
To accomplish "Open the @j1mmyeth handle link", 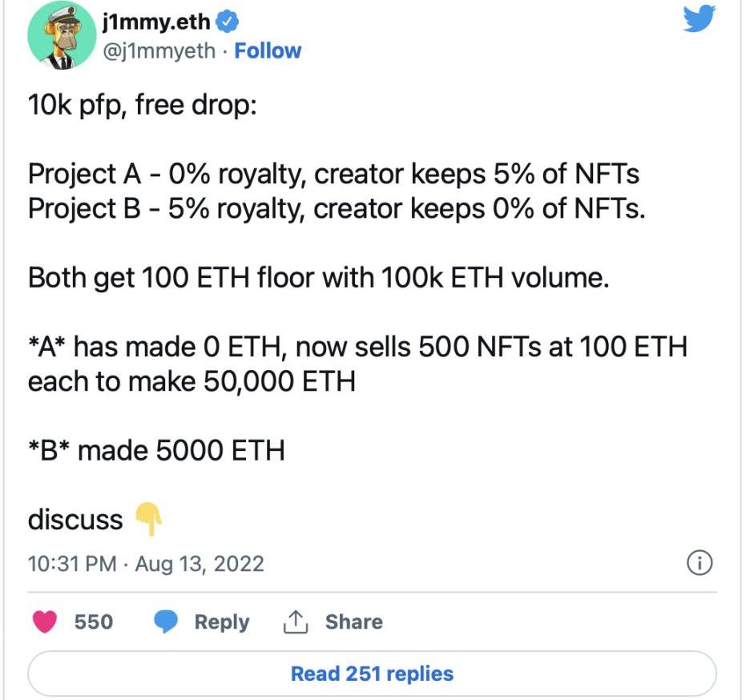I will 159,50.
